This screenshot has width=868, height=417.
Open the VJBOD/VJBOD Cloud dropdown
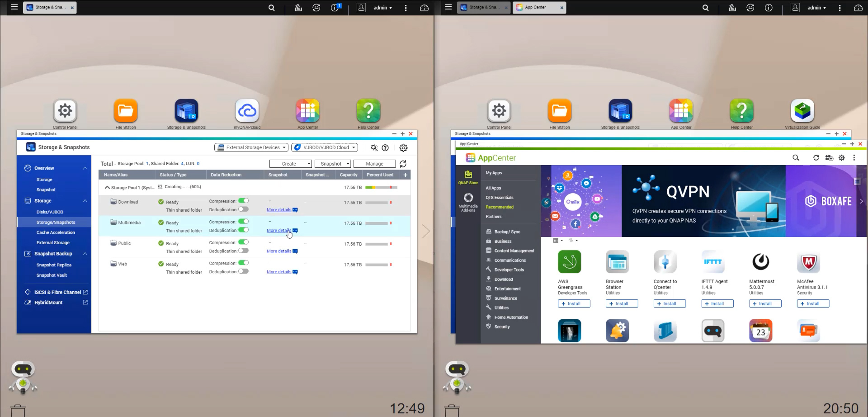click(325, 147)
